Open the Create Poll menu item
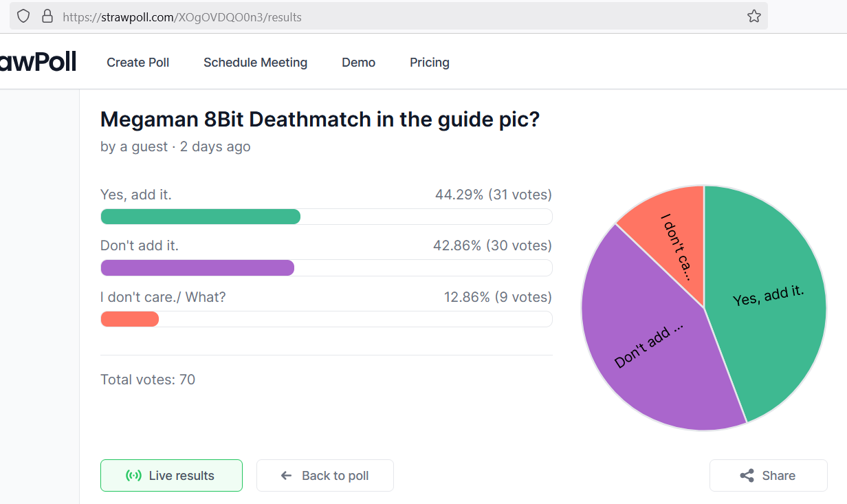The height and width of the screenshot is (504, 847). [137, 63]
